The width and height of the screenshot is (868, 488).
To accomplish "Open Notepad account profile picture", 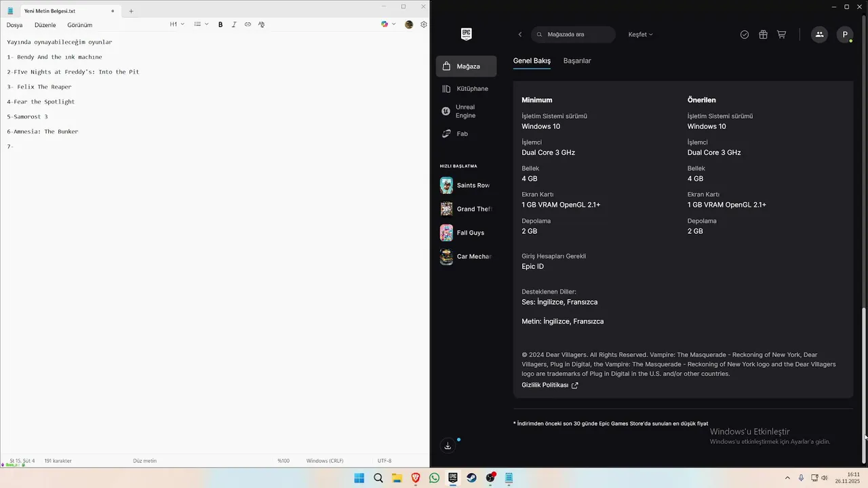I will coord(409,24).
